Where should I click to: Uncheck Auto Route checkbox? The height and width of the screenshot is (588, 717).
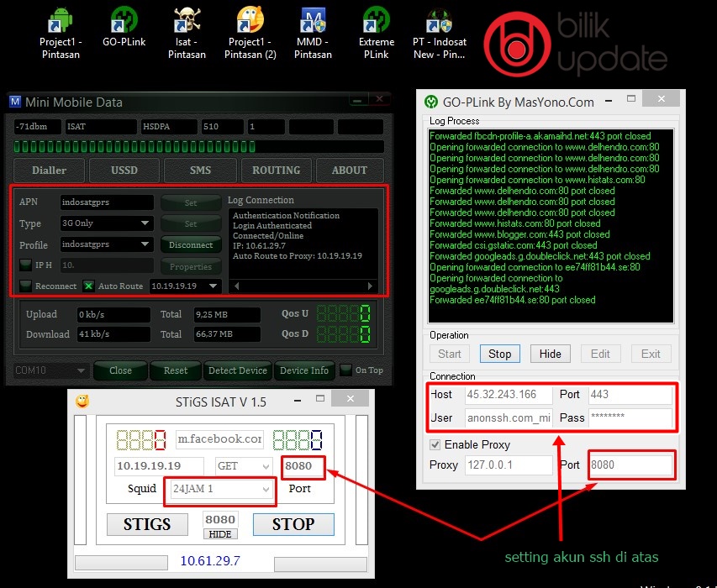coord(88,286)
